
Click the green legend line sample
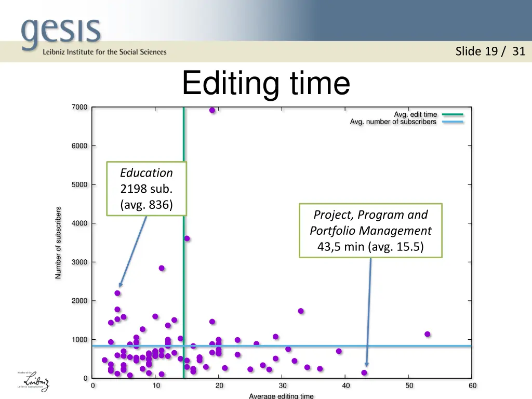pyautogui.click(x=453, y=115)
